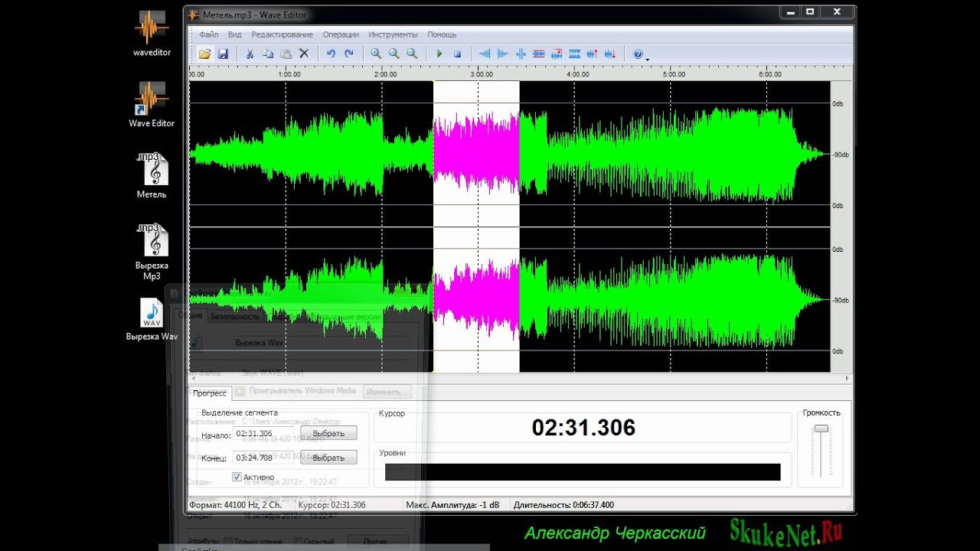Image resolution: width=980 pixels, height=551 pixels.
Task: Click the 2:00.00 timeline marker
Action: 387,75
